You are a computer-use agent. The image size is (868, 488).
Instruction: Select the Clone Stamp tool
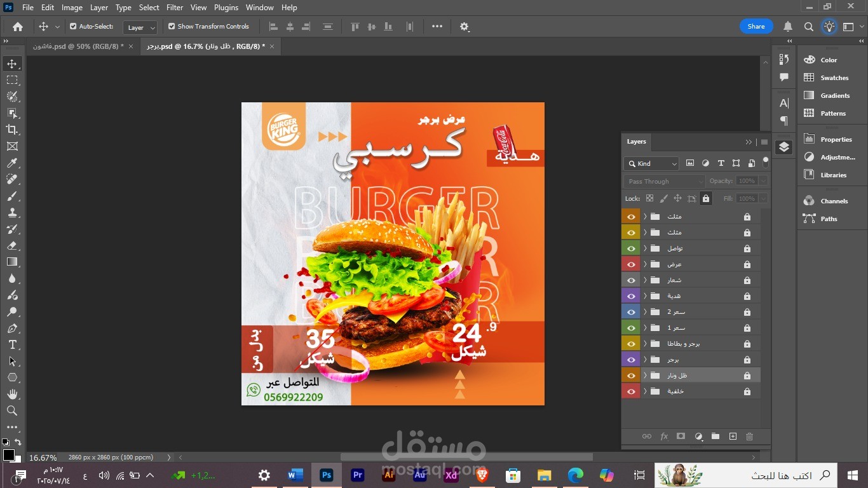tap(12, 213)
